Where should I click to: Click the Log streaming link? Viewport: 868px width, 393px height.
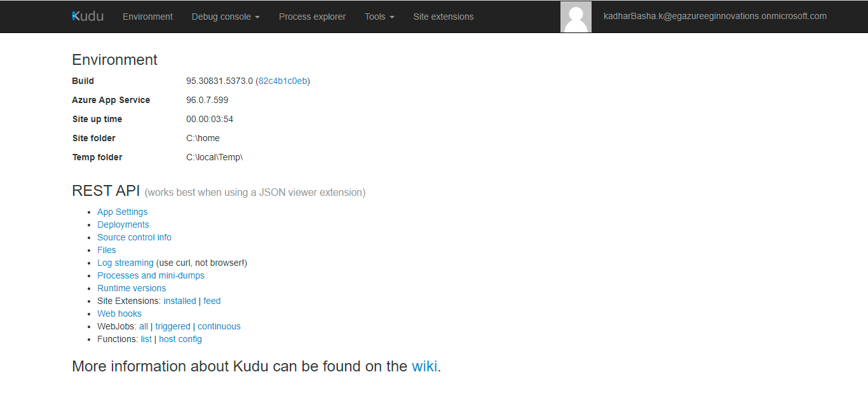[x=125, y=263]
